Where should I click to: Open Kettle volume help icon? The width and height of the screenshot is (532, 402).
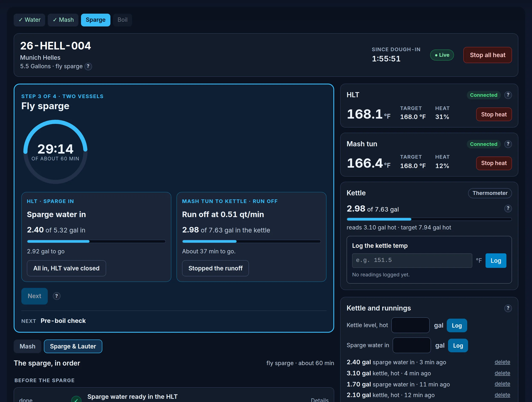click(508, 209)
